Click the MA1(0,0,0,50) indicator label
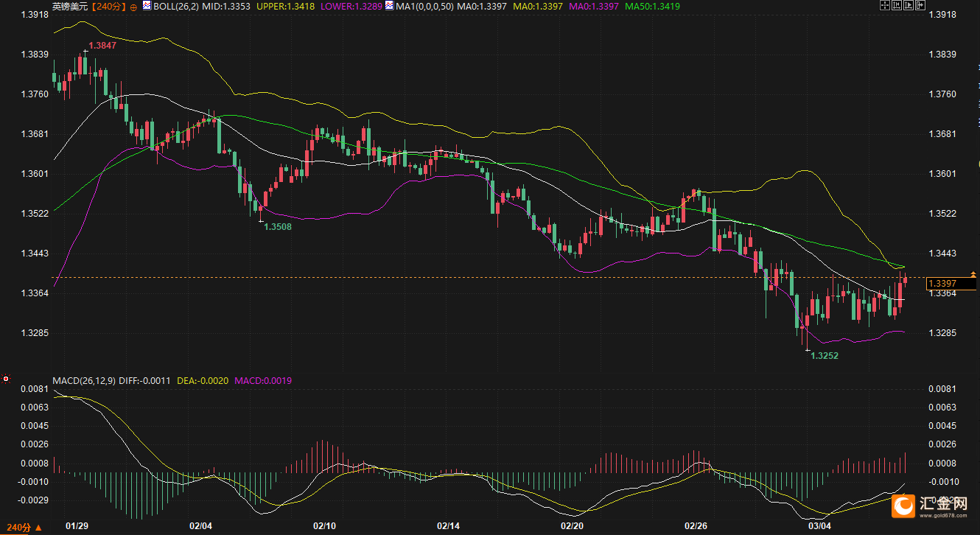 tap(424, 7)
